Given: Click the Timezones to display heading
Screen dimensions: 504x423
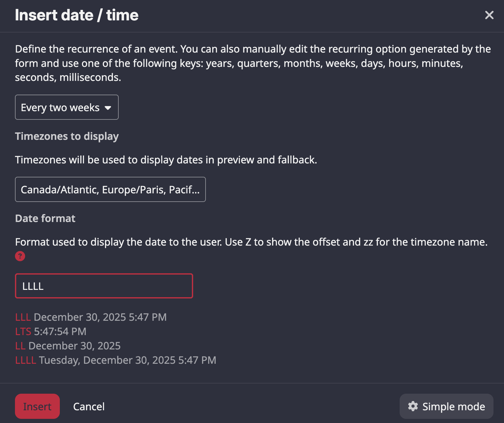Looking at the screenshot, I should coord(67,136).
